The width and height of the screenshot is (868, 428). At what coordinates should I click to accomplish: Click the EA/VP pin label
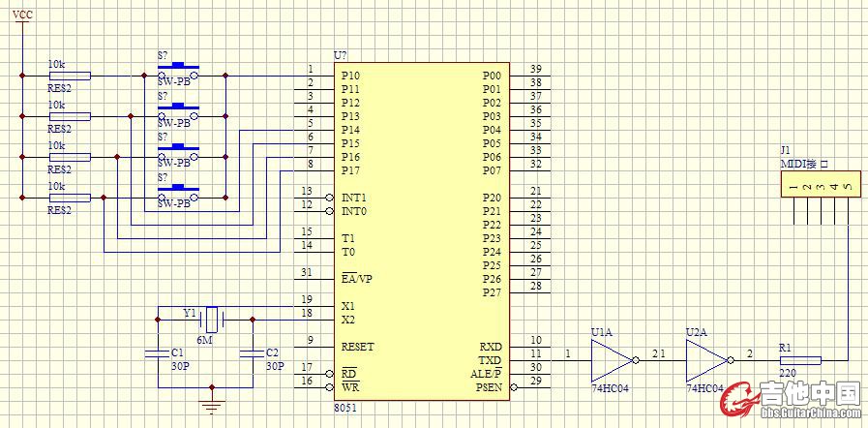click(356, 279)
